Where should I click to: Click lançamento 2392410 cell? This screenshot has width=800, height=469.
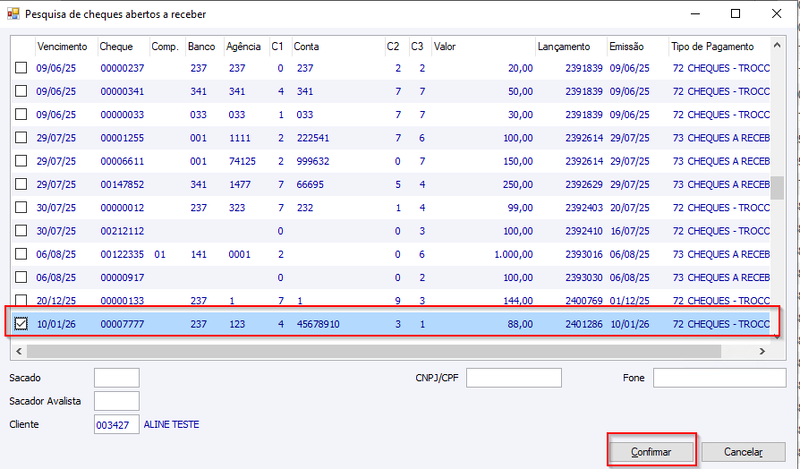coord(584,231)
